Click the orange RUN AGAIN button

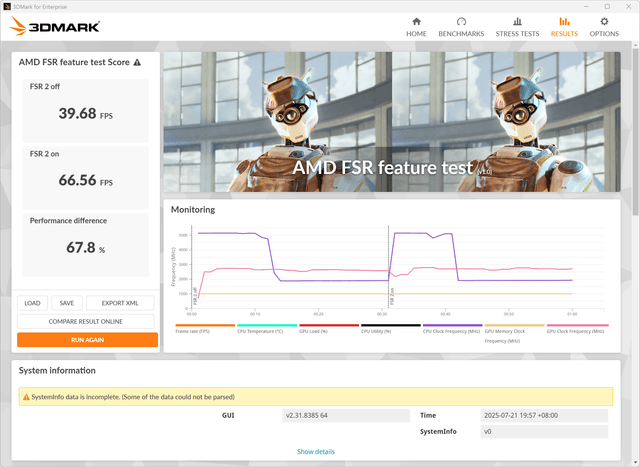coord(87,340)
